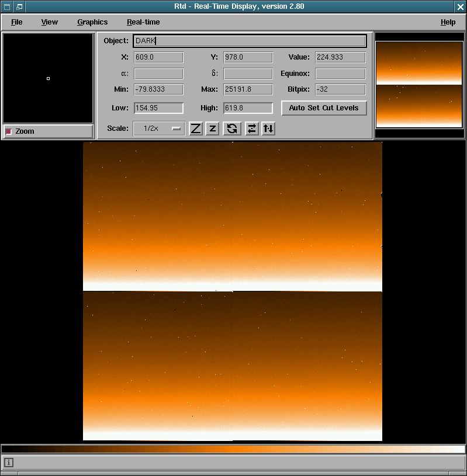Image resolution: width=467 pixels, height=476 pixels.
Task: Open the Scale 1/2x dropdown
Action: [x=159, y=128]
